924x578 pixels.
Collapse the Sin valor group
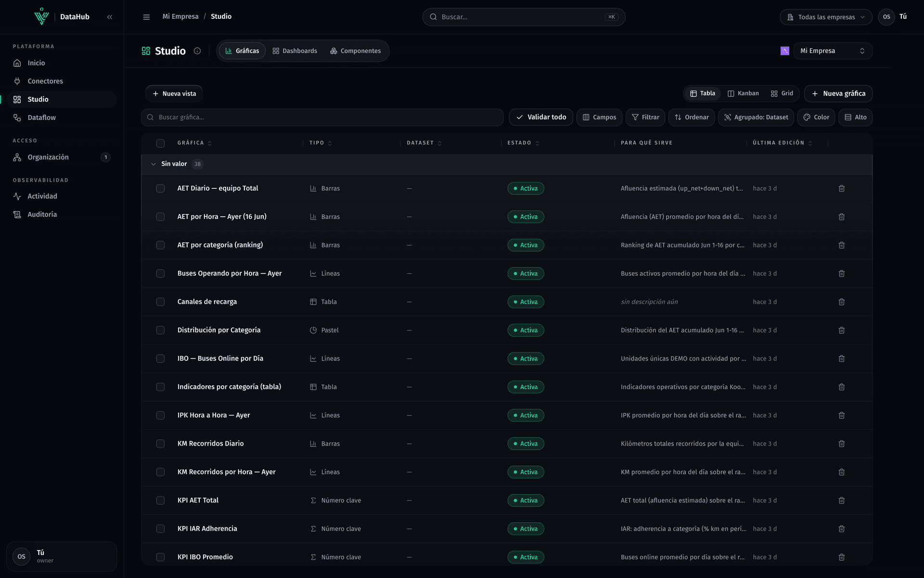[154, 164]
